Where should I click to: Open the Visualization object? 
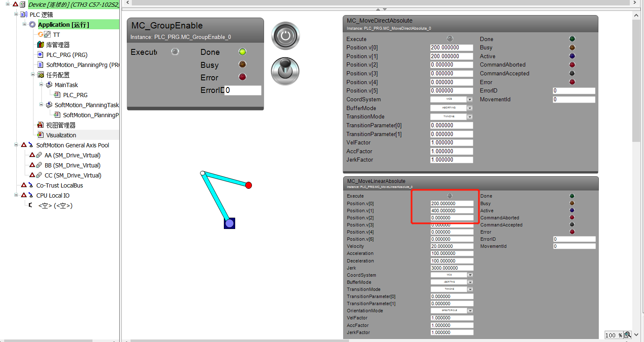point(61,135)
